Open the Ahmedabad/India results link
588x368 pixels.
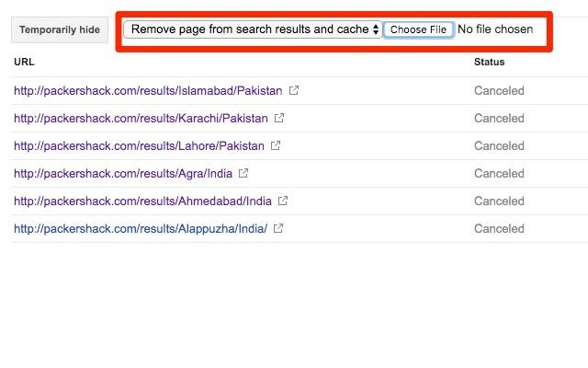tap(142, 201)
